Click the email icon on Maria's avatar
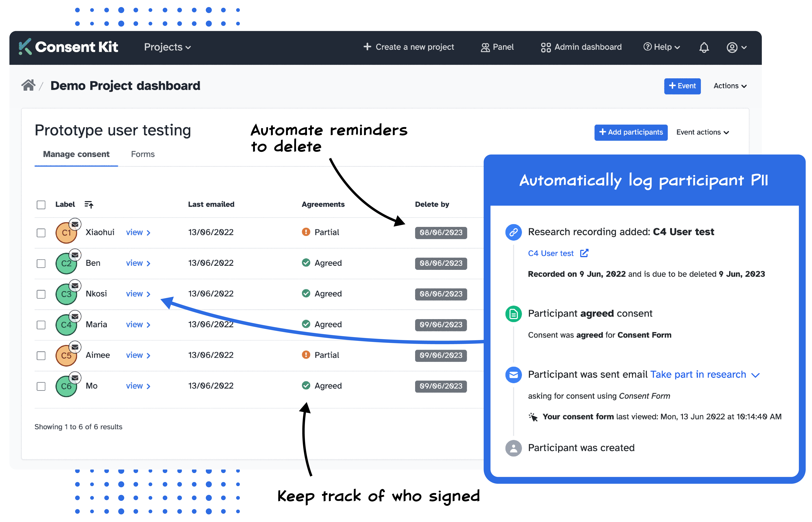The width and height of the screenshot is (812, 522). pyautogui.click(x=75, y=316)
